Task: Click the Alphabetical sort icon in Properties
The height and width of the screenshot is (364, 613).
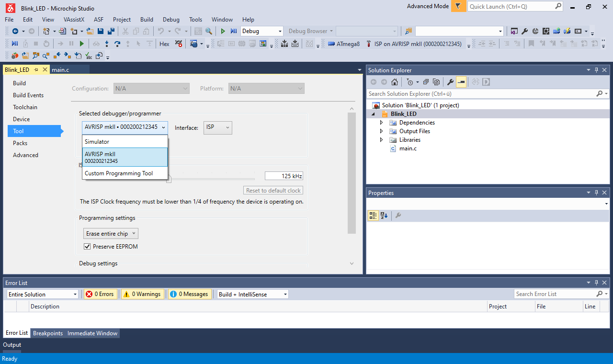Action: coord(384,216)
